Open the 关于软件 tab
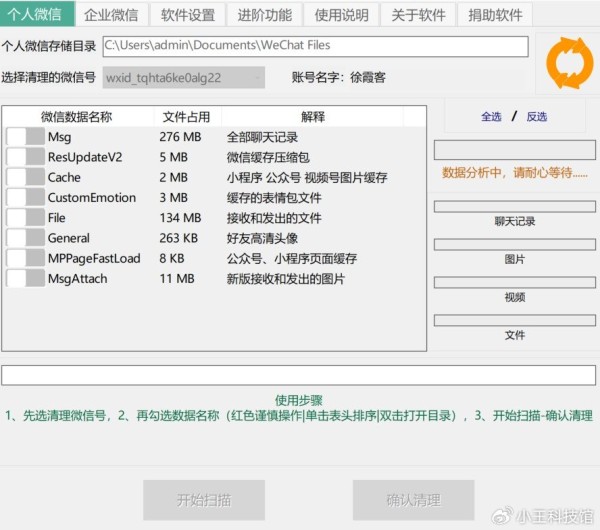This screenshot has width=600, height=530. [x=418, y=15]
